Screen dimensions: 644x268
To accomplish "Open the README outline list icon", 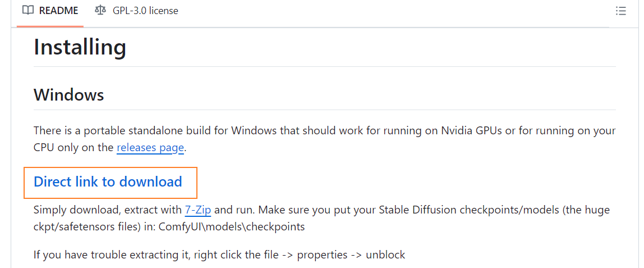I will tap(620, 11).
